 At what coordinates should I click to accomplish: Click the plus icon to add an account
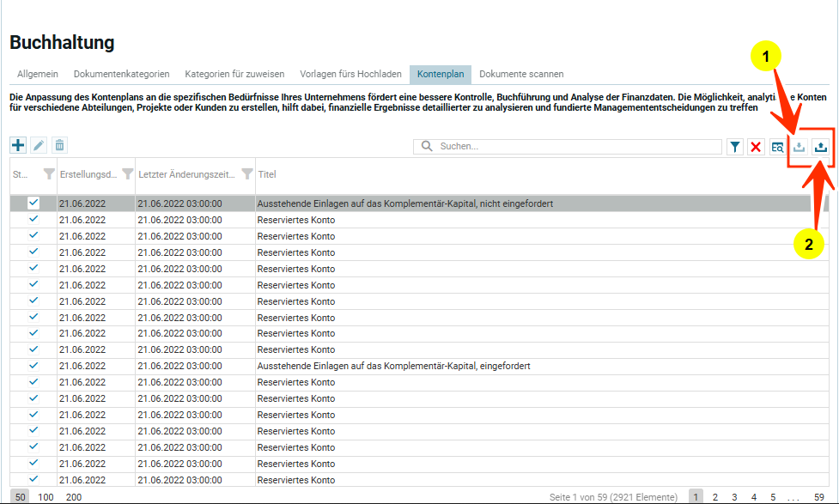point(18,146)
